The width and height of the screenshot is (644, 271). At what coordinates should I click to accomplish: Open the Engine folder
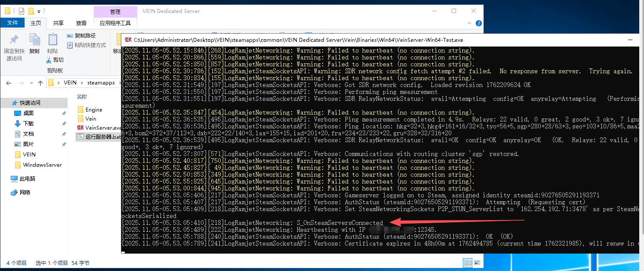(x=93, y=110)
